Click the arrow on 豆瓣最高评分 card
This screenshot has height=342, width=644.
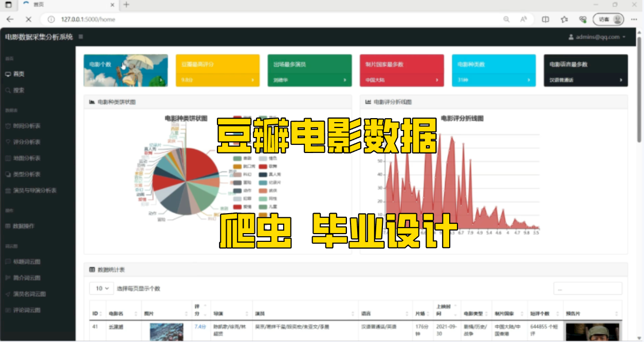pos(252,80)
